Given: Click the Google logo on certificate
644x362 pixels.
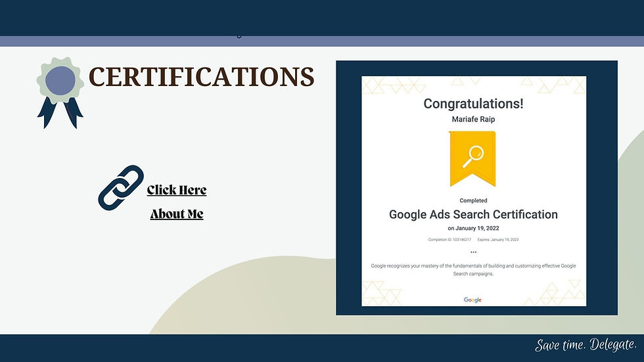Looking at the screenshot, I should (x=472, y=300).
